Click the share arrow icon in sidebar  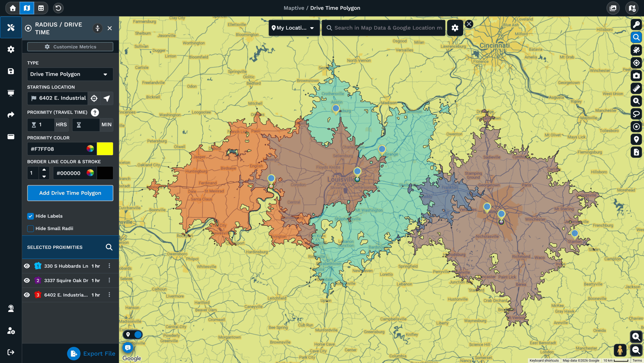click(x=11, y=115)
